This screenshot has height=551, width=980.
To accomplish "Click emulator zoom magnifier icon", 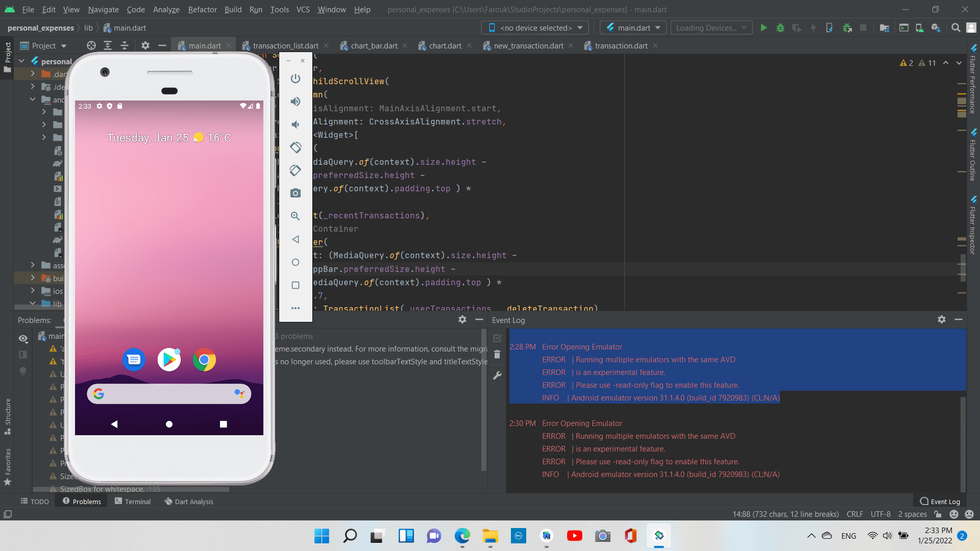I will [295, 216].
